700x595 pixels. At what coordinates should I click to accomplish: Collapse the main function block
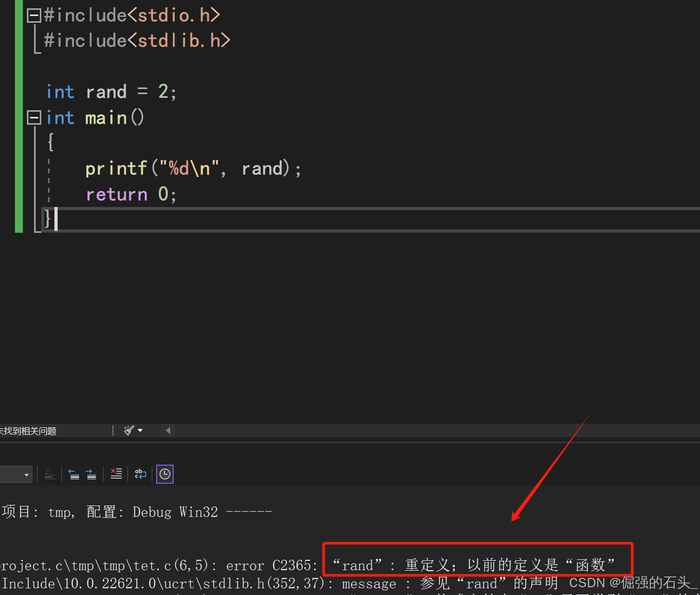[34, 118]
